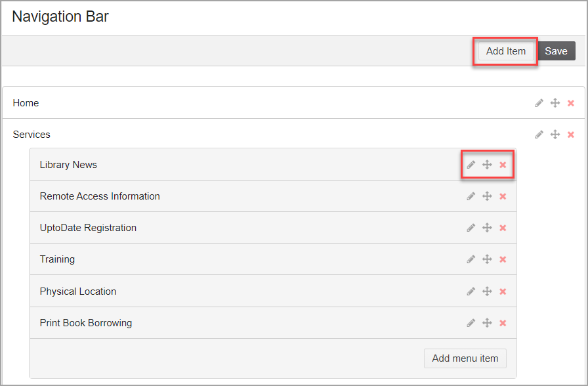Click move handle for Services item
This screenshot has height=386, width=588.
(x=555, y=135)
